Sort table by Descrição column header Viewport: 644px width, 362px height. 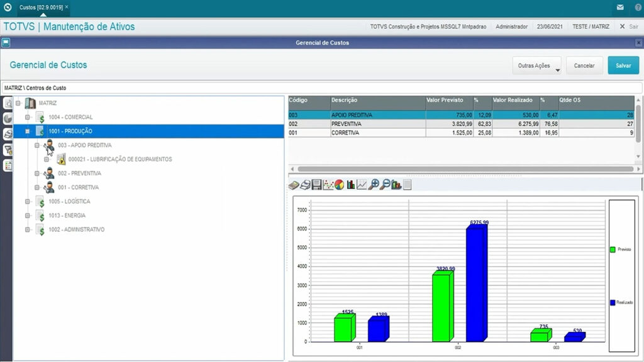coord(378,102)
